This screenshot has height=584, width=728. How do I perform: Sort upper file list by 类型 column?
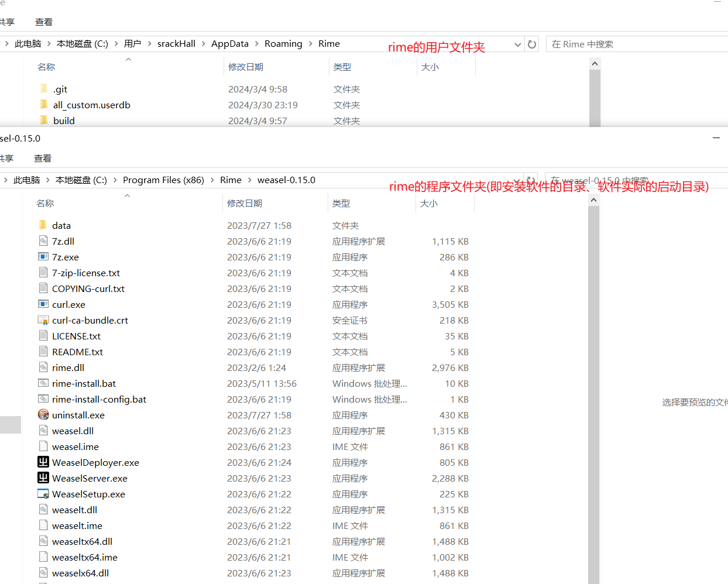(342, 67)
